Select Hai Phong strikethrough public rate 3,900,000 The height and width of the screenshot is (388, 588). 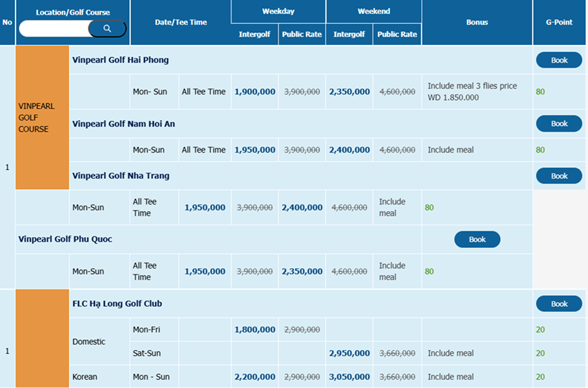tap(302, 91)
